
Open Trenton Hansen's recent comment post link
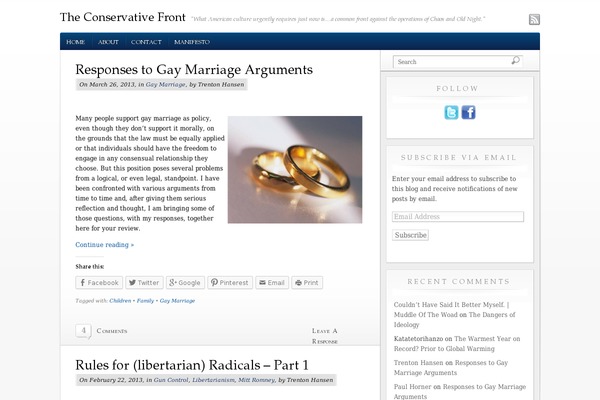coord(451,368)
